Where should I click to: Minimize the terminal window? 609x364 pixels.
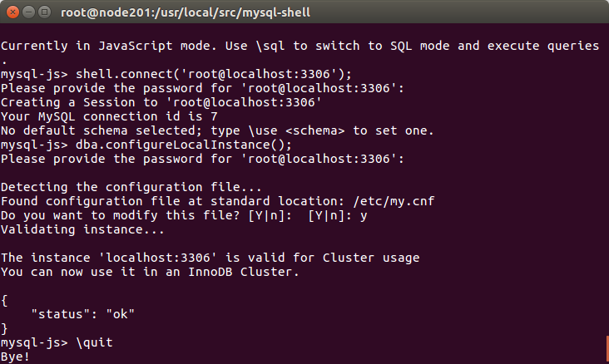pos(29,12)
